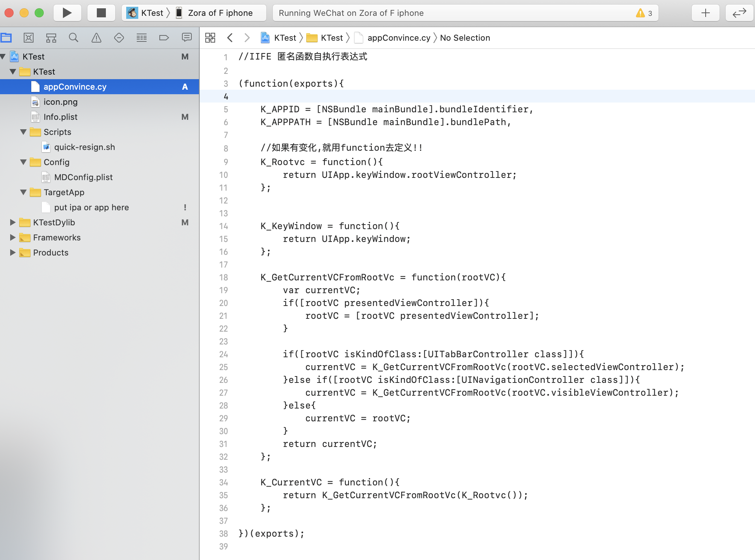Image resolution: width=755 pixels, height=560 pixels.
Task: Open the Test navigator diamond icon
Action: [119, 38]
